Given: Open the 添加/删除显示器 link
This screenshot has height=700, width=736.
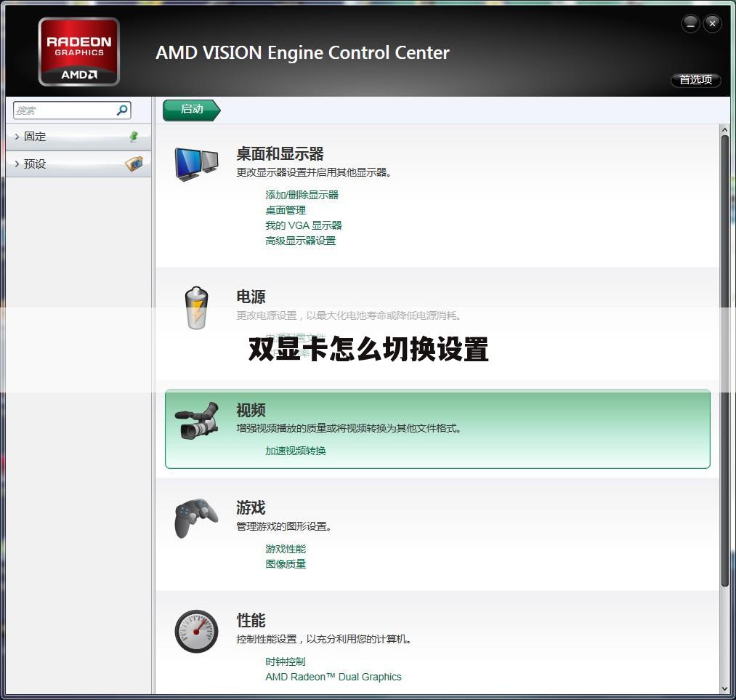Looking at the screenshot, I should (302, 195).
